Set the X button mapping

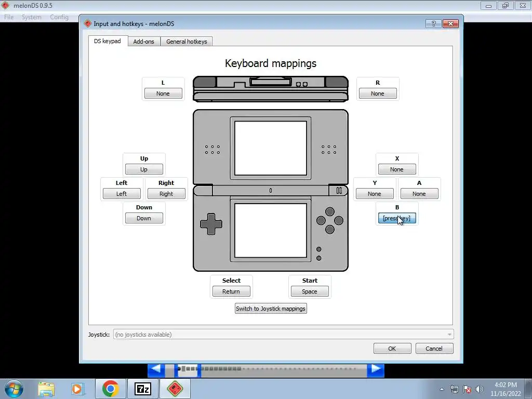[397, 169]
